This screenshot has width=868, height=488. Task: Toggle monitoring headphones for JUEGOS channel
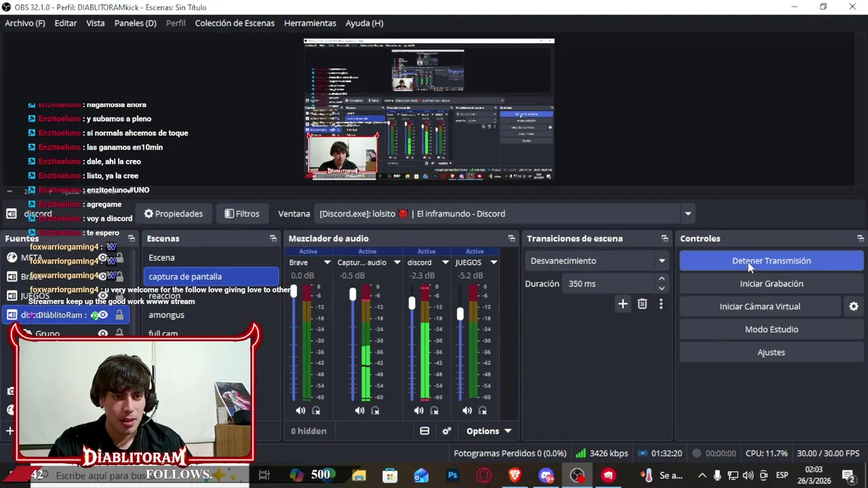click(x=483, y=411)
